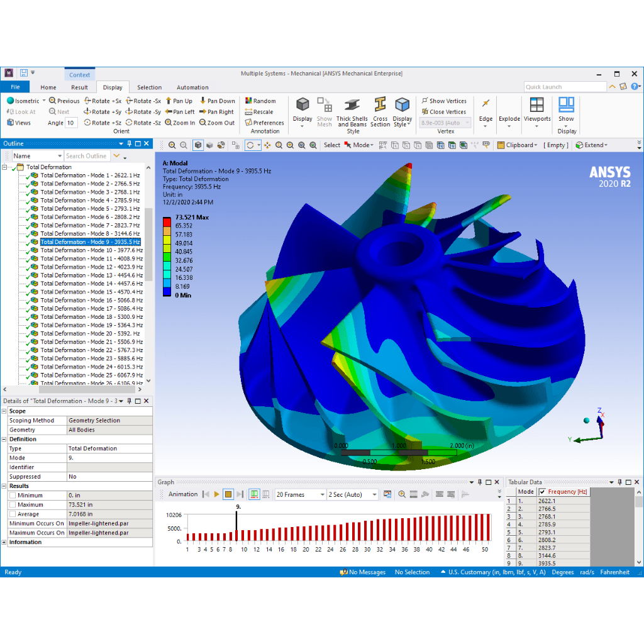Click the Isometric view icon
The height and width of the screenshot is (644, 644).
[x=10, y=101]
